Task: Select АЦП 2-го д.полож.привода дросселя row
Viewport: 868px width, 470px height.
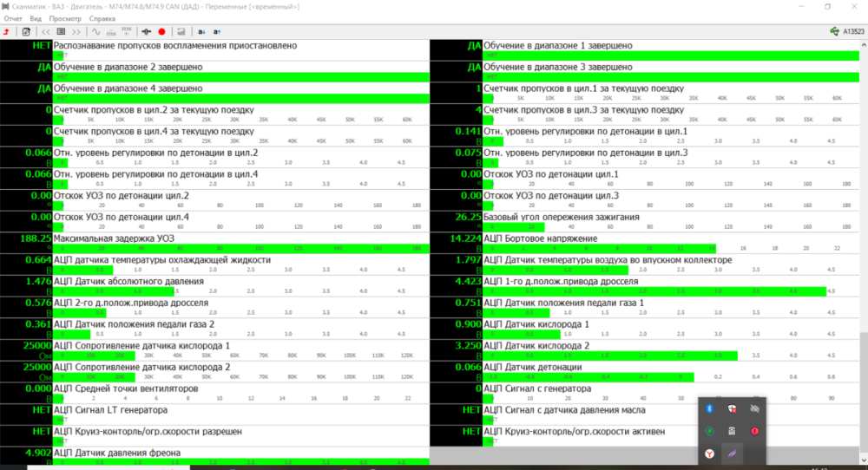Action: click(214, 308)
